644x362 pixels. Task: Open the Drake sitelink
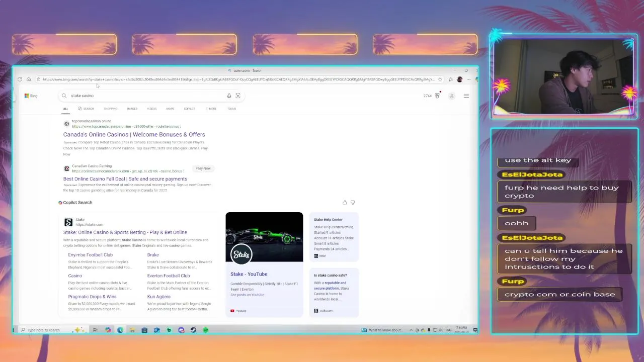click(x=153, y=255)
